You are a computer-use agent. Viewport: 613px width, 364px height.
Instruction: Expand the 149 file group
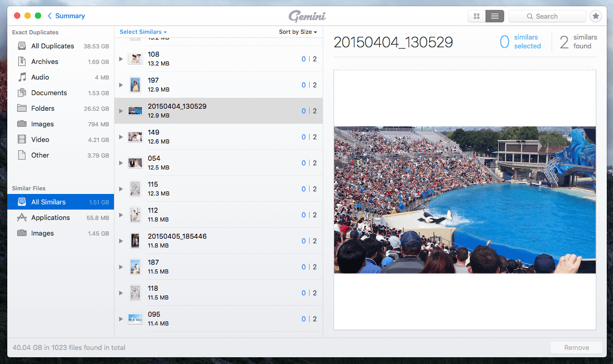(x=121, y=137)
